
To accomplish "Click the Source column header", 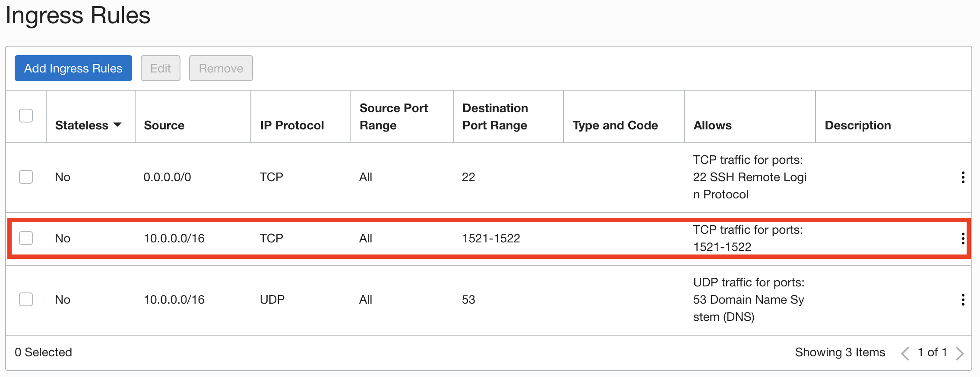I will click(x=164, y=125).
